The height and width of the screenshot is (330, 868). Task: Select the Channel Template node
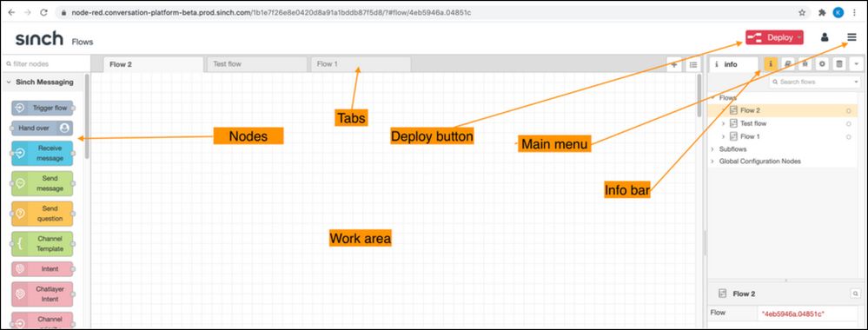(42, 244)
